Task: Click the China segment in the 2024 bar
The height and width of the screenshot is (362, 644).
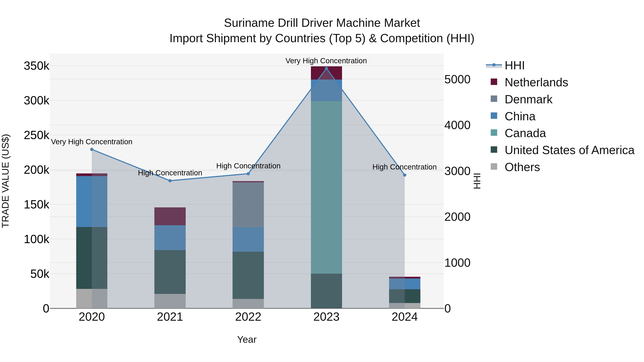Action: [x=405, y=284]
